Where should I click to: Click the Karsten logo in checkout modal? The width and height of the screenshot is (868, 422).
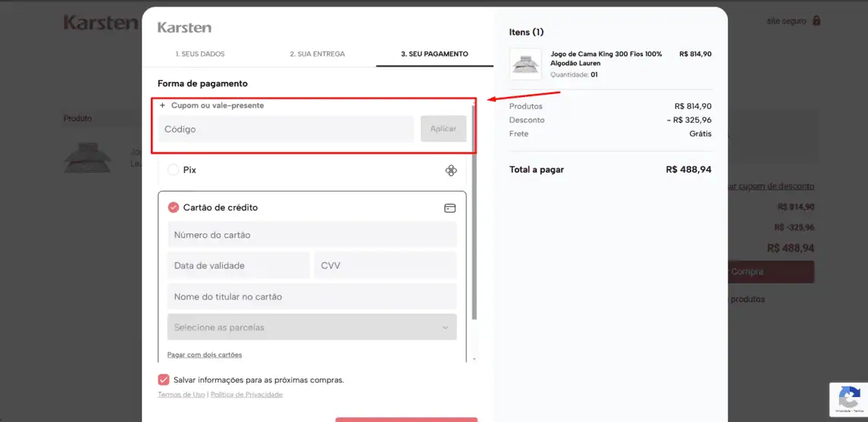tap(184, 28)
